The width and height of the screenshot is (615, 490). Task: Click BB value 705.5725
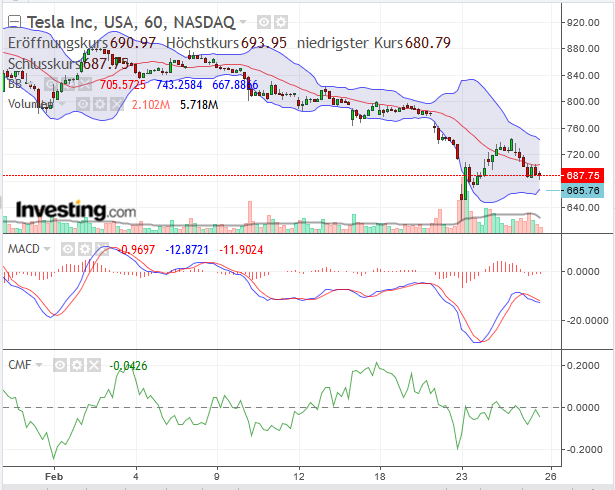click(x=122, y=85)
